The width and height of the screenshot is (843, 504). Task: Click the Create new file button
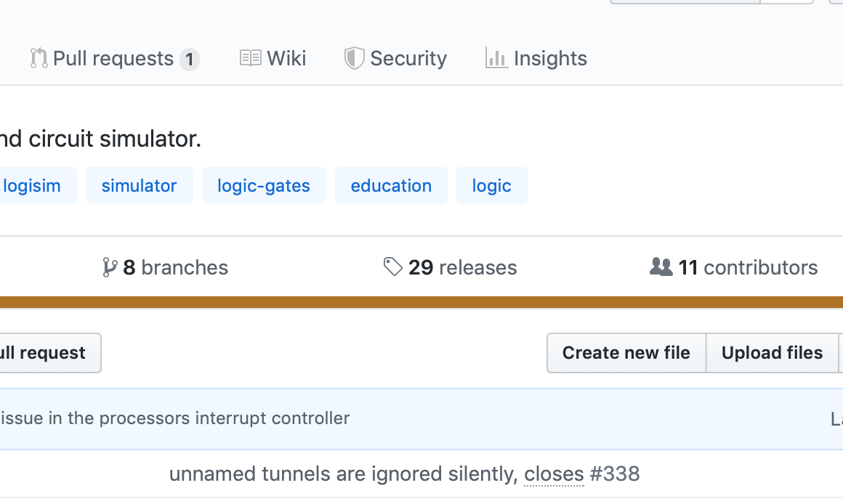click(626, 353)
